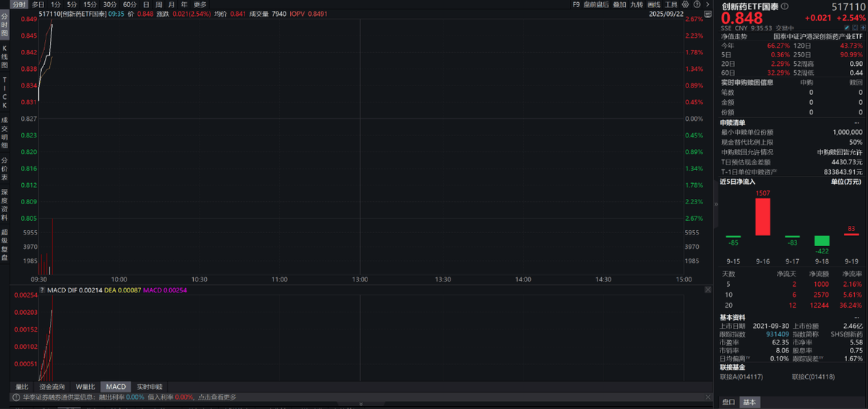This screenshot has height=409, width=868.
Task: Switch to 基本 tab at bottom right
Action: [749, 402]
